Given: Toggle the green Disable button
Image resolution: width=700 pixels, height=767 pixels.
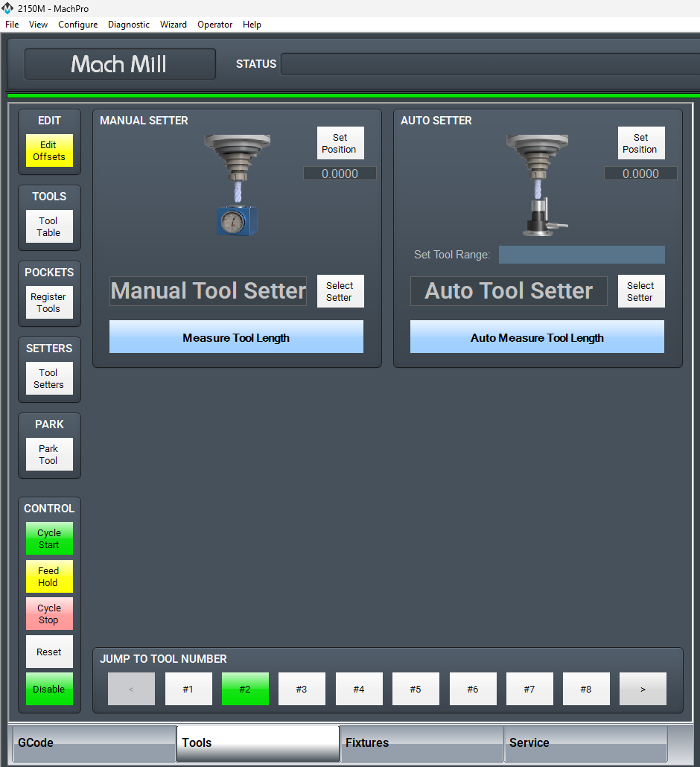Looking at the screenshot, I should pyautogui.click(x=49, y=689).
